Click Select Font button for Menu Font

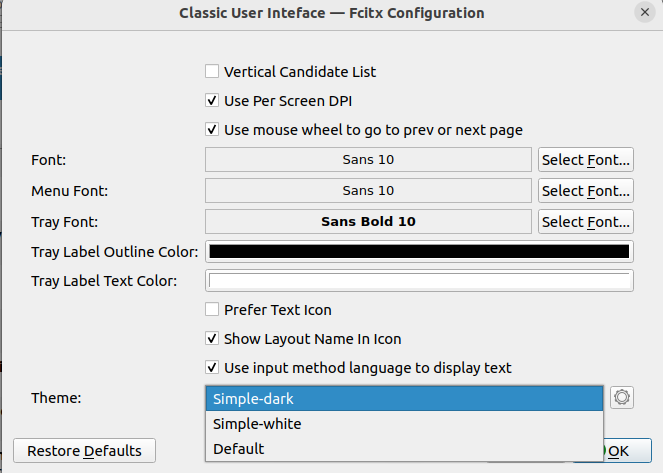[x=586, y=191]
